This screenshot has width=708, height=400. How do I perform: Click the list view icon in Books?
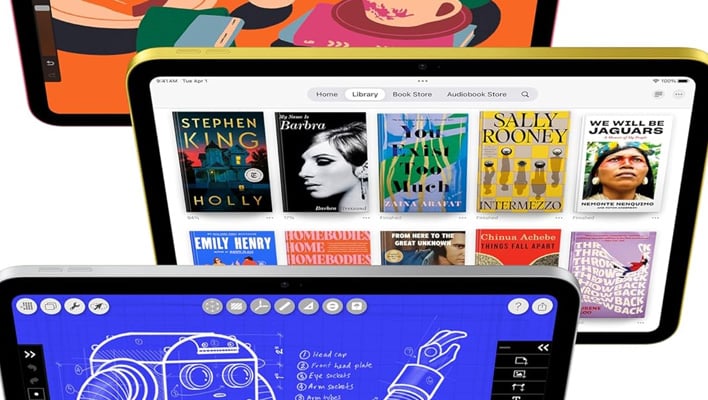[x=658, y=94]
